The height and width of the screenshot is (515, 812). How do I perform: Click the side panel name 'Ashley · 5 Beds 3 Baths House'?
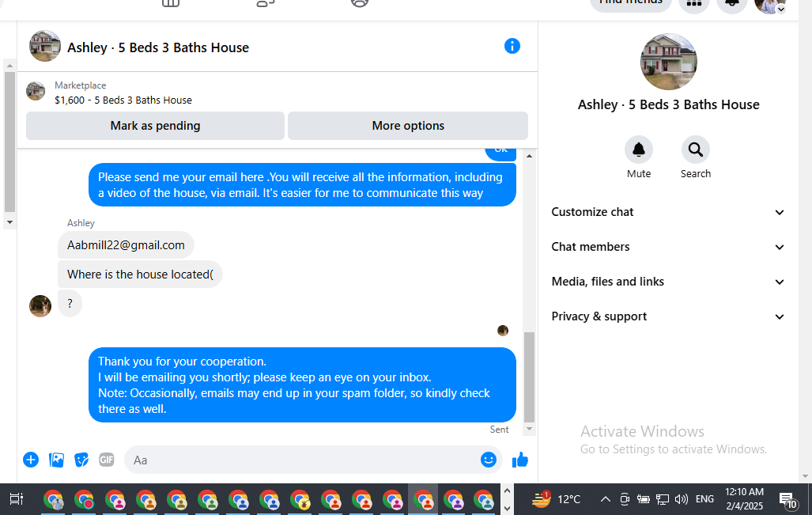click(669, 104)
